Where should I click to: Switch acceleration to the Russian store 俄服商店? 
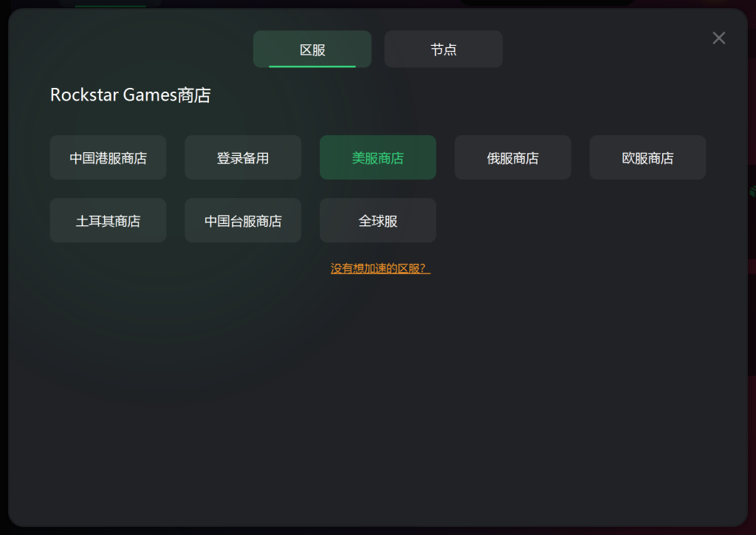[x=513, y=157]
